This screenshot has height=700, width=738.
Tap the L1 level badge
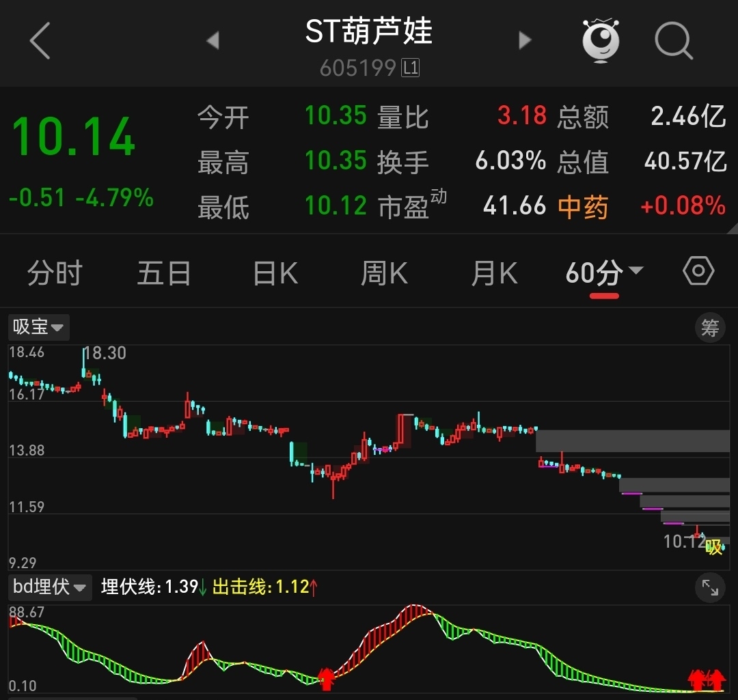(410, 68)
